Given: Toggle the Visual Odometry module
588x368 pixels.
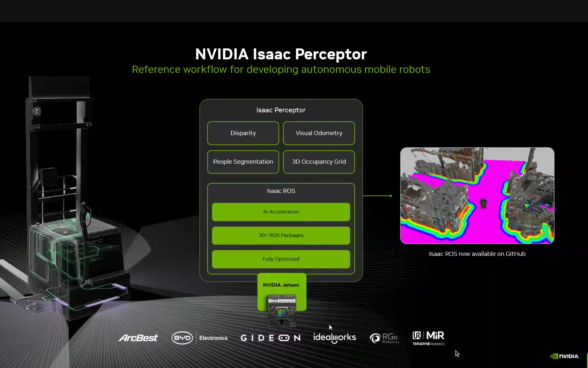Looking at the screenshot, I should 319,133.
